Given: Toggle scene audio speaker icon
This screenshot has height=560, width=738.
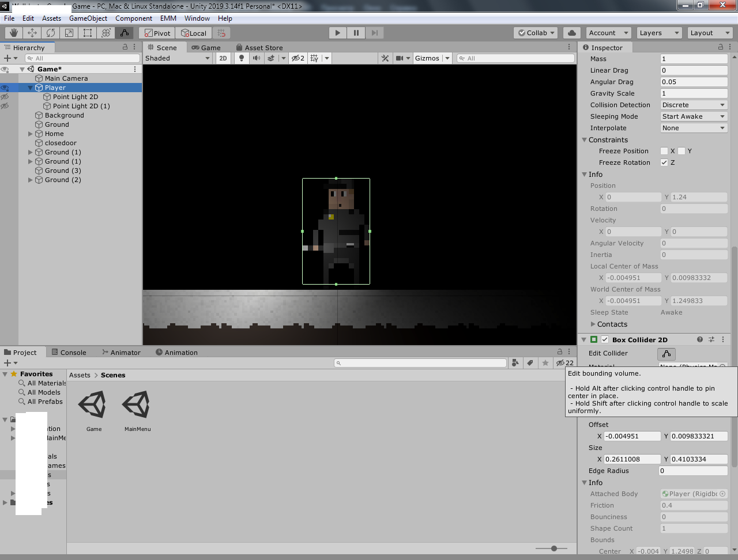Looking at the screenshot, I should 256,58.
